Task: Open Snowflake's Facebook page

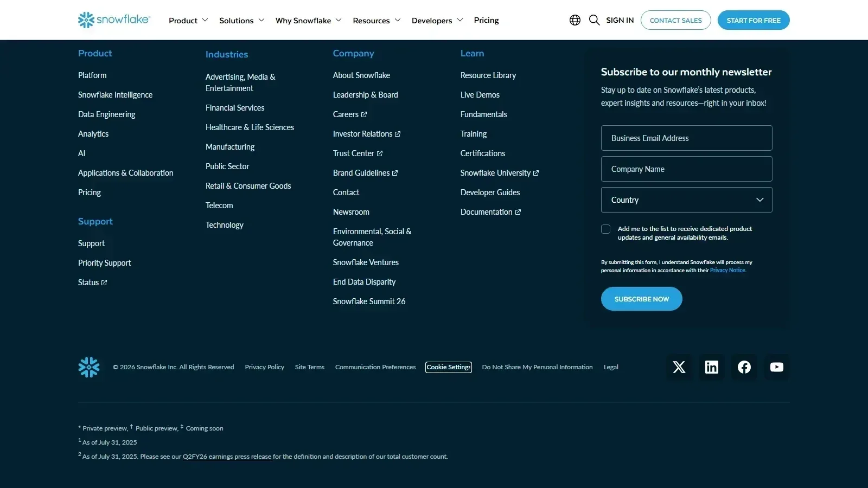Action: 744,367
